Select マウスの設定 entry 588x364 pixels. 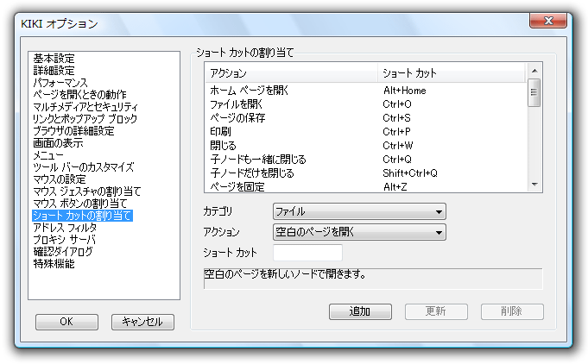[x=60, y=179]
